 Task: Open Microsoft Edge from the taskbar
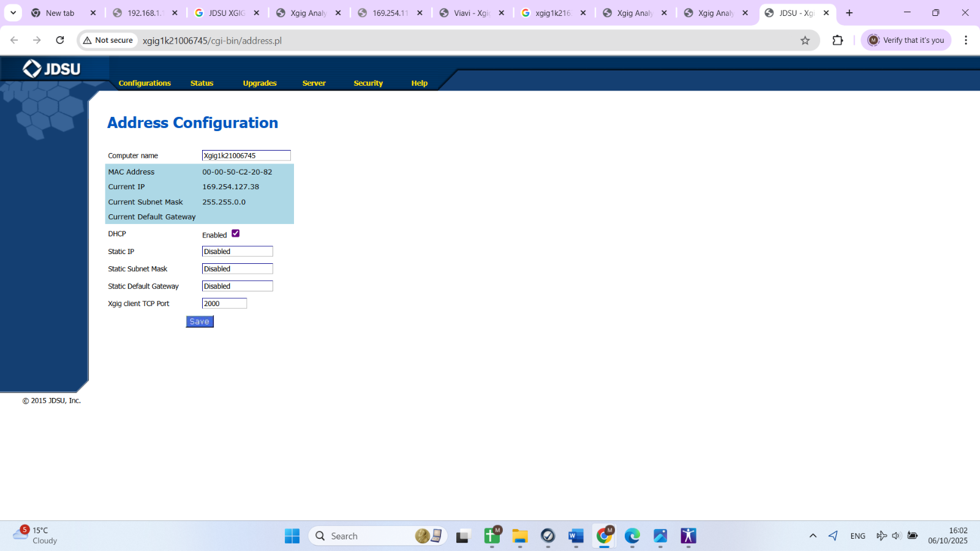point(632,536)
